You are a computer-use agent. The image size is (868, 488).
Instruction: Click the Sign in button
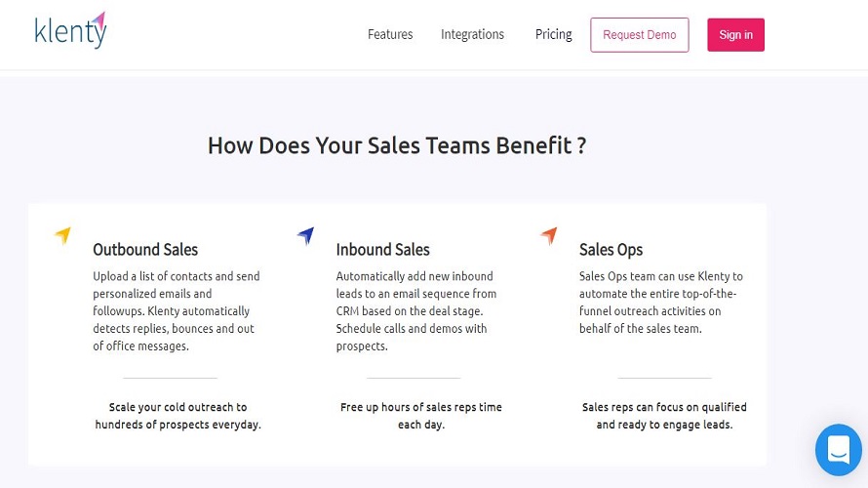click(735, 35)
